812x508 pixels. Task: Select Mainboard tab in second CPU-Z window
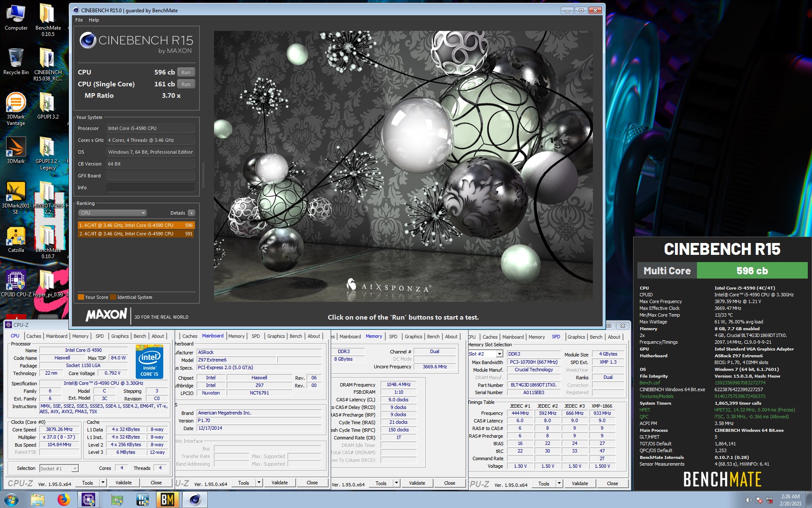(x=213, y=336)
